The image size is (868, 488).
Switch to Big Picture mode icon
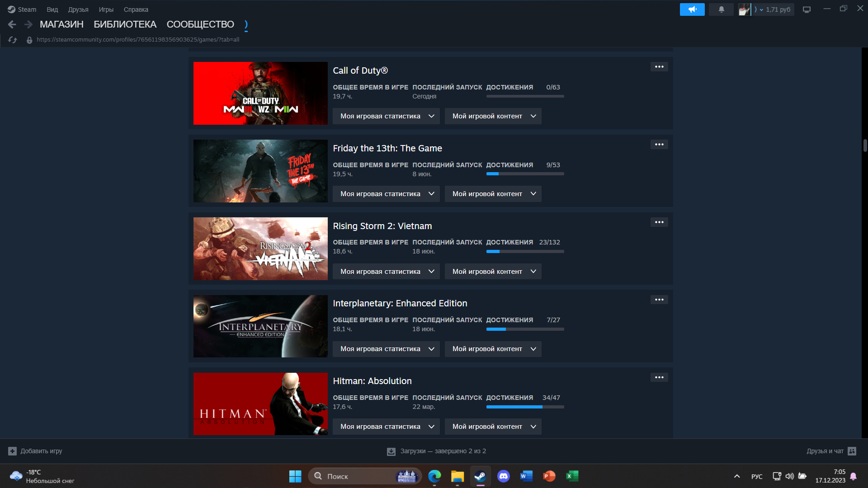pyautogui.click(x=807, y=9)
